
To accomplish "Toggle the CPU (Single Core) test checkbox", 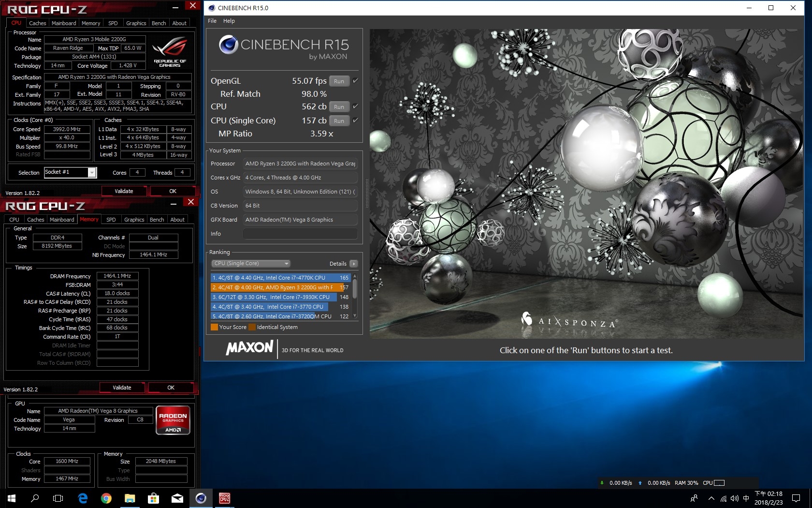I will [355, 120].
